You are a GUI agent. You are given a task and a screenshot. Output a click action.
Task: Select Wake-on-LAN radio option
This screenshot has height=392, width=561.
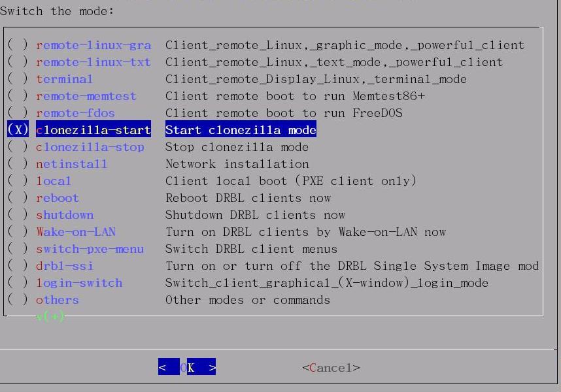[x=18, y=232]
